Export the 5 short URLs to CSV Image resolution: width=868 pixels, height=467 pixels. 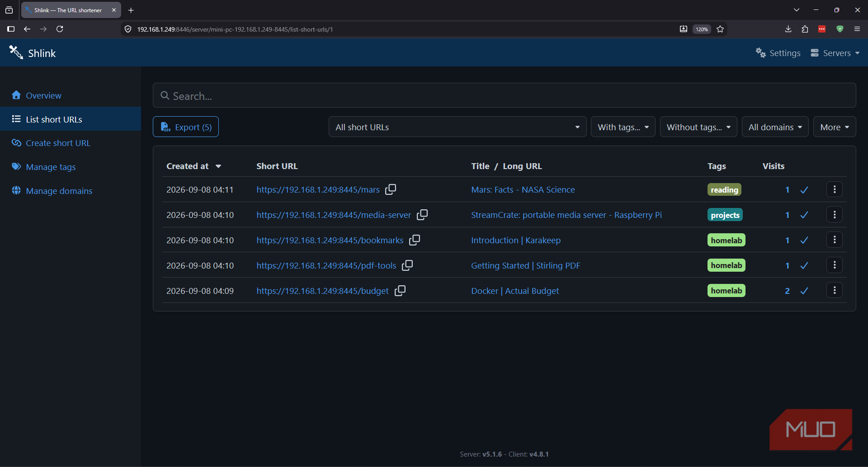pos(186,127)
